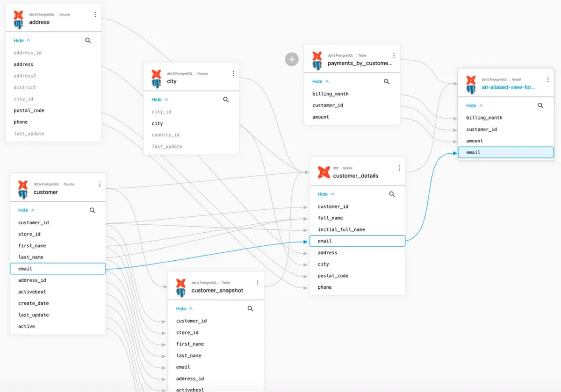Screen dimensions: 561x392
Task: Open the kebab menu on customer_details card
Action: pos(399,168)
